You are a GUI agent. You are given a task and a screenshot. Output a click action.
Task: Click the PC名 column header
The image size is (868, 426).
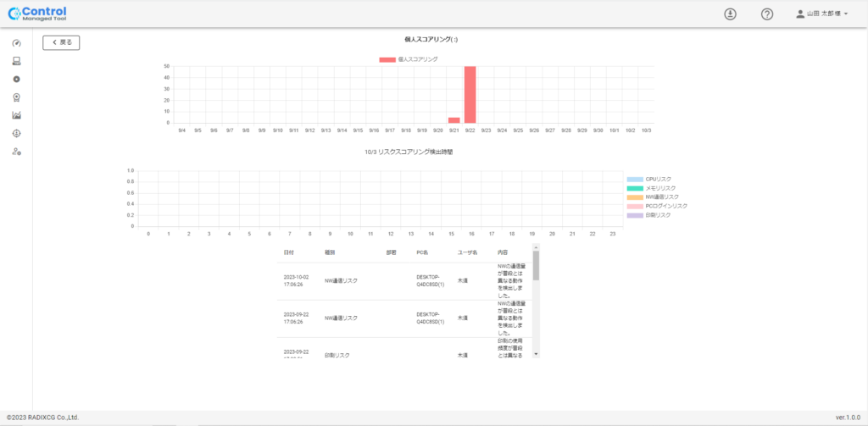point(422,252)
